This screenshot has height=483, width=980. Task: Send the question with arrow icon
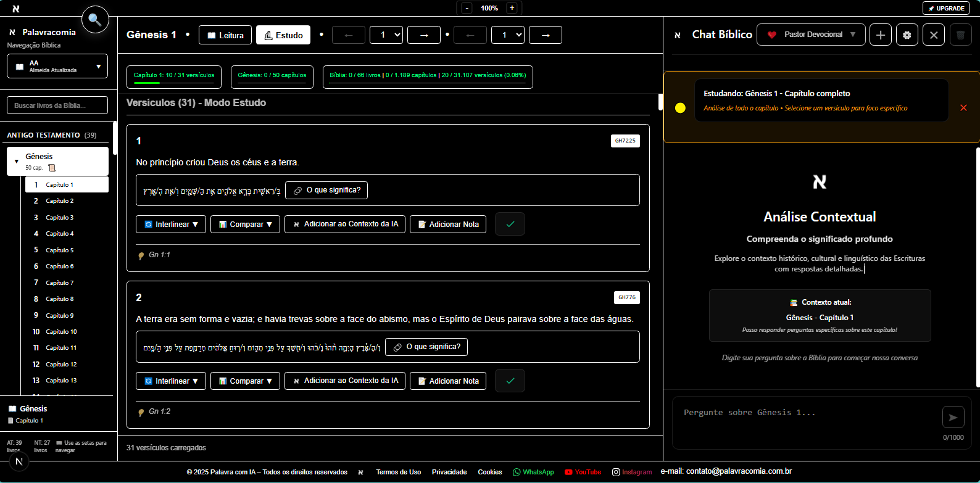click(x=952, y=418)
